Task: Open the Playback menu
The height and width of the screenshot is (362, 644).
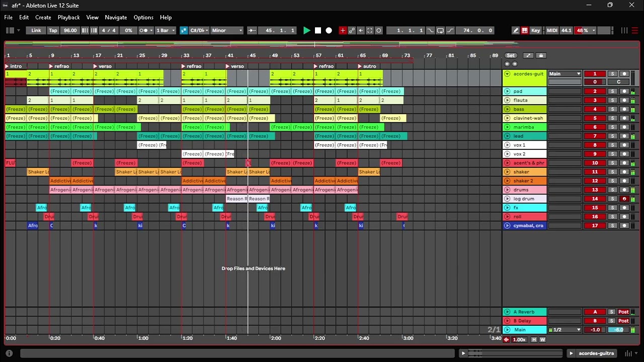Action: [68, 18]
